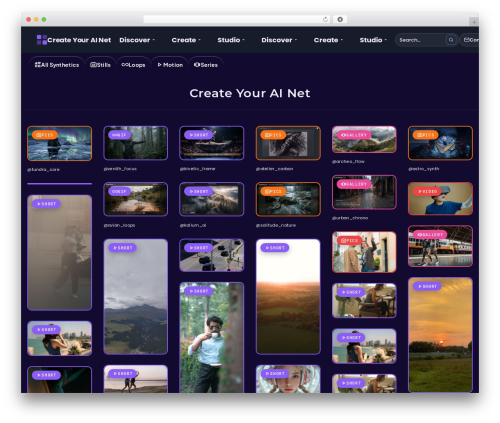Click the red VIDEO badge on the VR headset card
Screen dimensions: 500x423
[427, 191]
